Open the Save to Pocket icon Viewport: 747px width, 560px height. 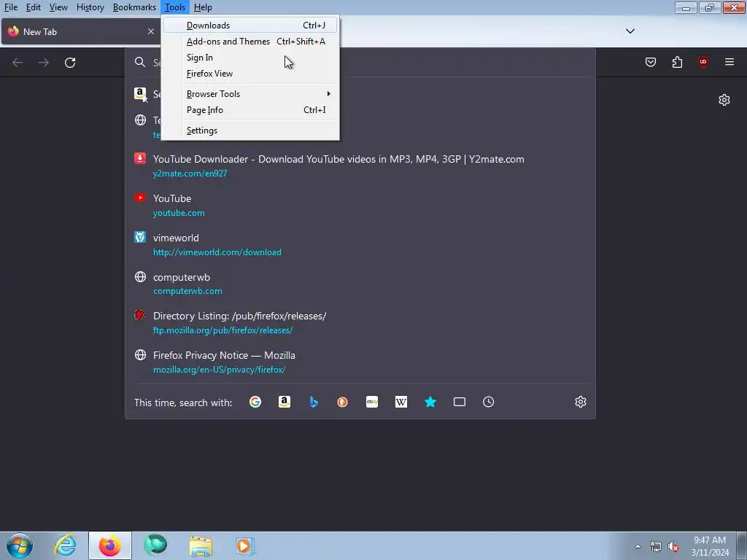click(x=650, y=62)
